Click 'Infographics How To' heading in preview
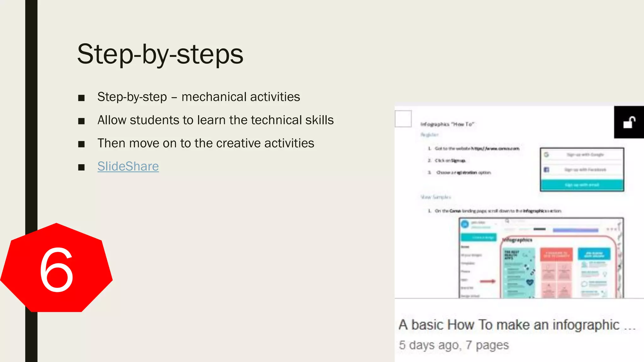Screen dimensions: 644x362 [x=447, y=124]
